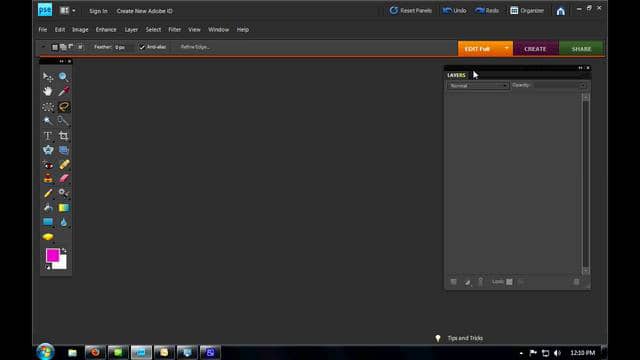The width and height of the screenshot is (640, 360).
Task: Choose the Red Eye Removal tool
Action: point(48,165)
